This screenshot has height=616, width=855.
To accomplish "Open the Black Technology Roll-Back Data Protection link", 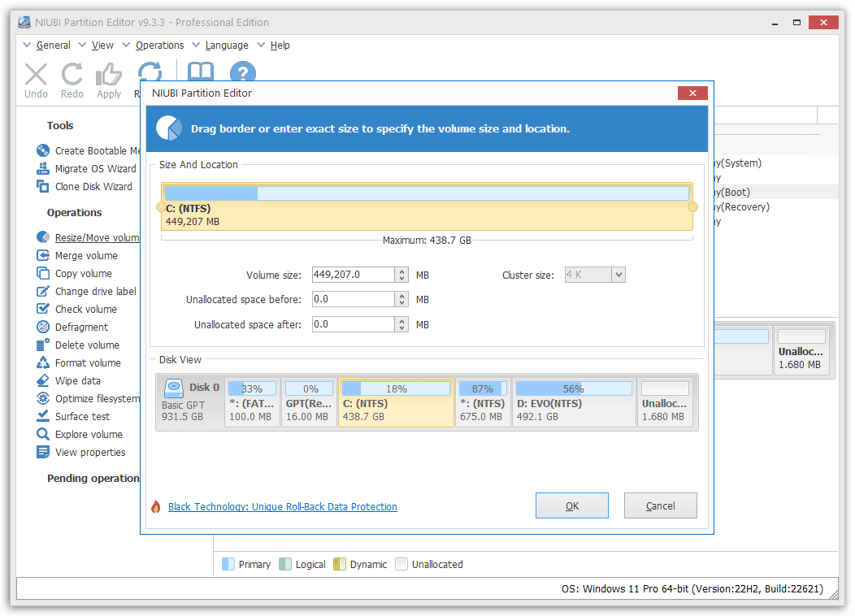I will tap(283, 507).
